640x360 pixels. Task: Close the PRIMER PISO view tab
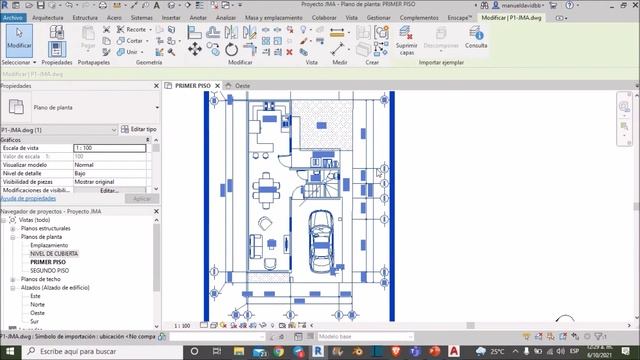tap(218, 86)
